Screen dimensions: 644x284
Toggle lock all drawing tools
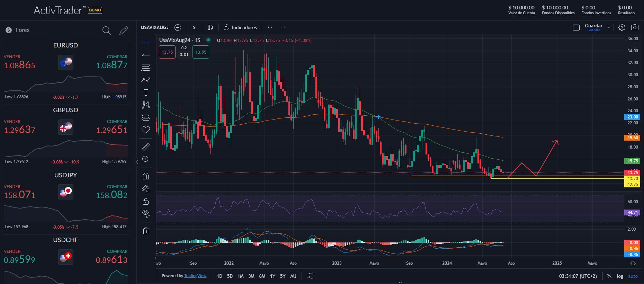146,201
